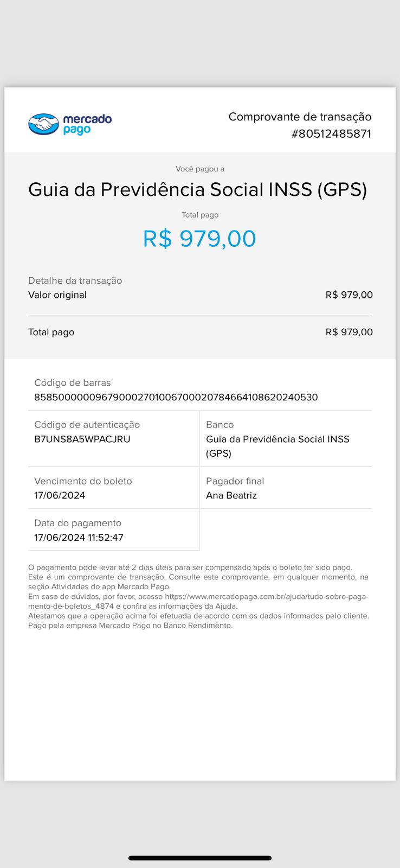Tap the "Guia da Previdência Social INSS (GPS)" title
This screenshot has height=868, width=400.
pos(197,189)
